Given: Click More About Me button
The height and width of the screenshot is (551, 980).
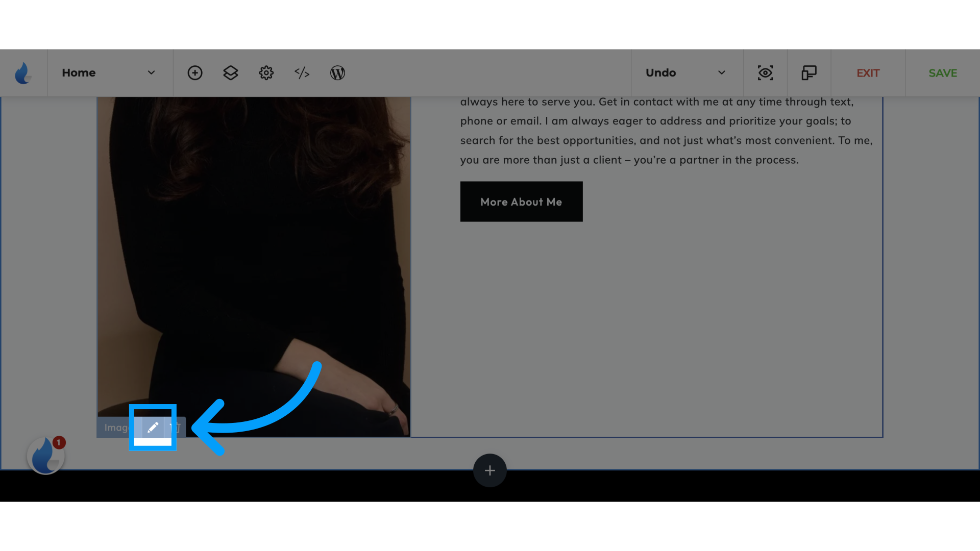Looking at the screenshot, I should tap(521, 201).
